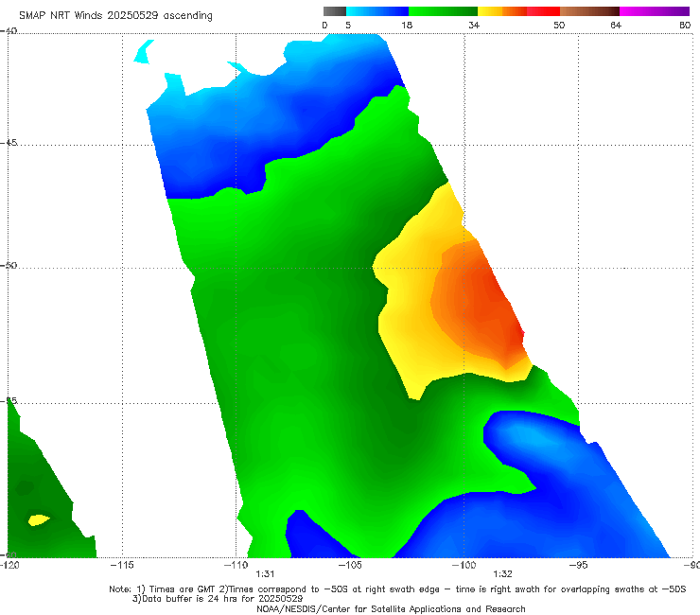Click the longitude label '-105'
The width and height of the screenshot is (700, 615).
point(350,565)
